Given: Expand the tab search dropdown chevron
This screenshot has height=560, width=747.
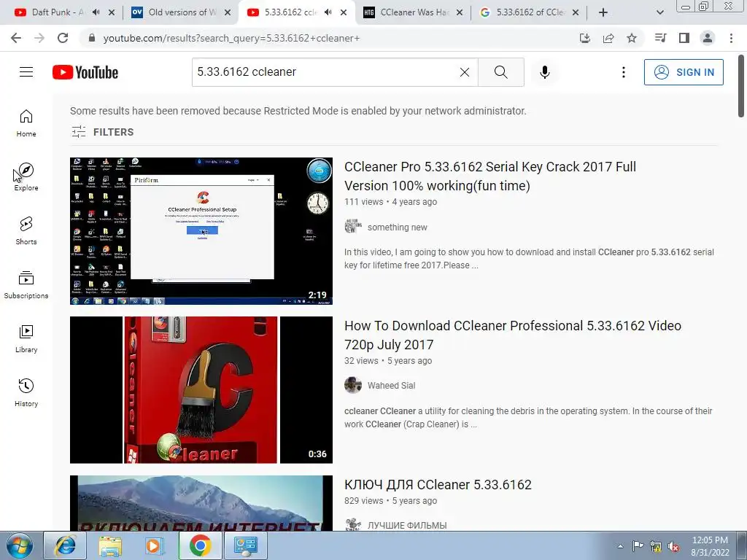Looking at the screenshot, I should click(x=659, y=12).
